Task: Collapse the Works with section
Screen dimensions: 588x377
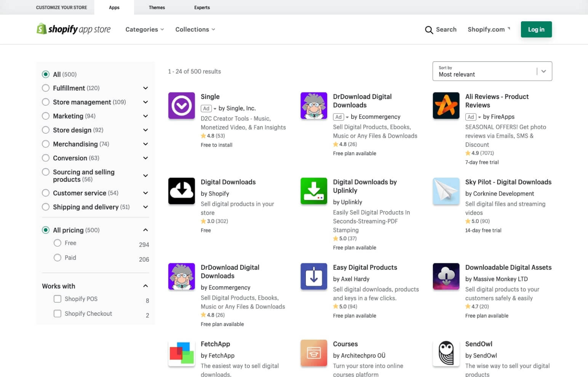Action: click(x=145, y=286)
